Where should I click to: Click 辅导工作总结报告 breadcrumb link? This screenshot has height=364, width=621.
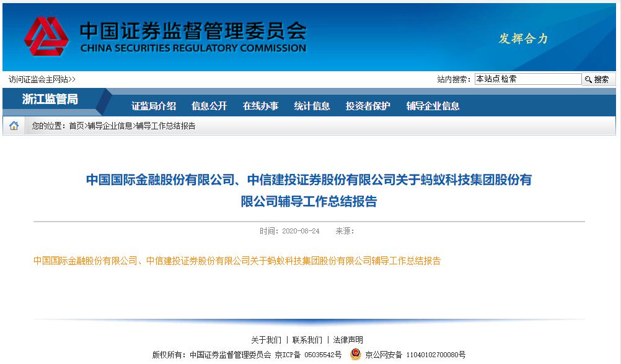point(165,126)
